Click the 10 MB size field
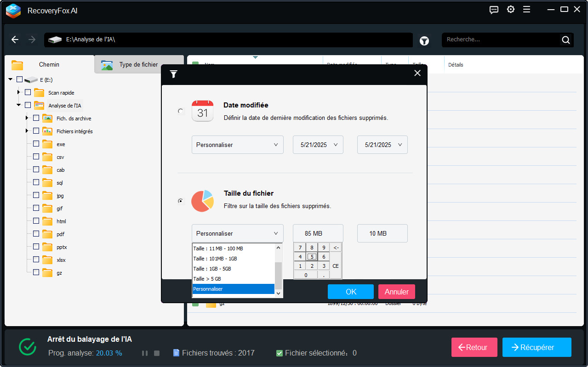588x367 pixels. point(382,233)
